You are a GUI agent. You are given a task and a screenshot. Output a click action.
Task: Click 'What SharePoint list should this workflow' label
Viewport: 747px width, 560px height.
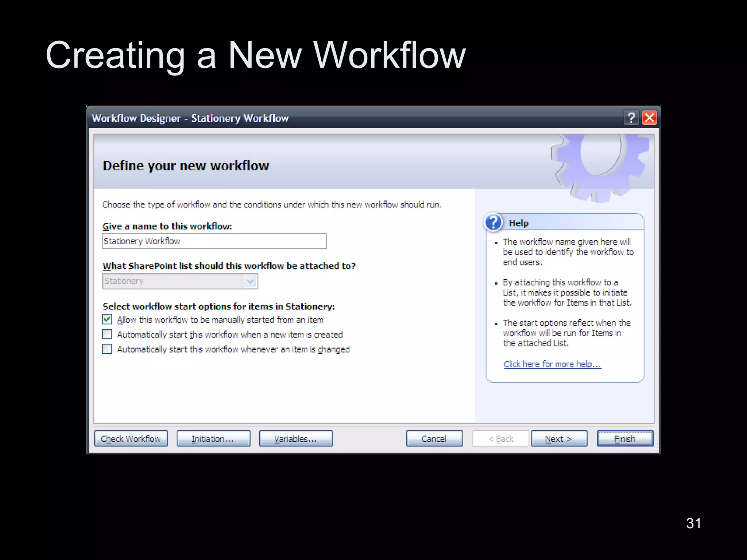coord(229,266)
